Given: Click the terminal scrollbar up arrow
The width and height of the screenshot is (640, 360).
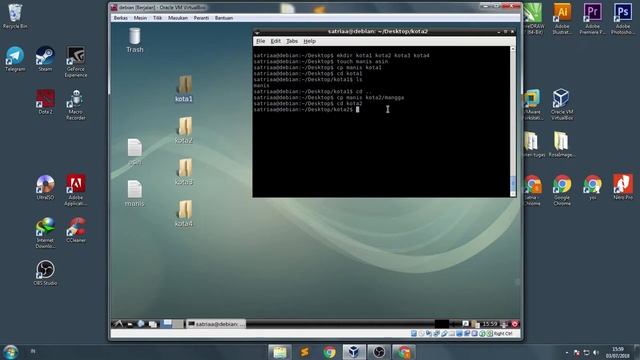Looking at the screenshot, I should 513,49.
